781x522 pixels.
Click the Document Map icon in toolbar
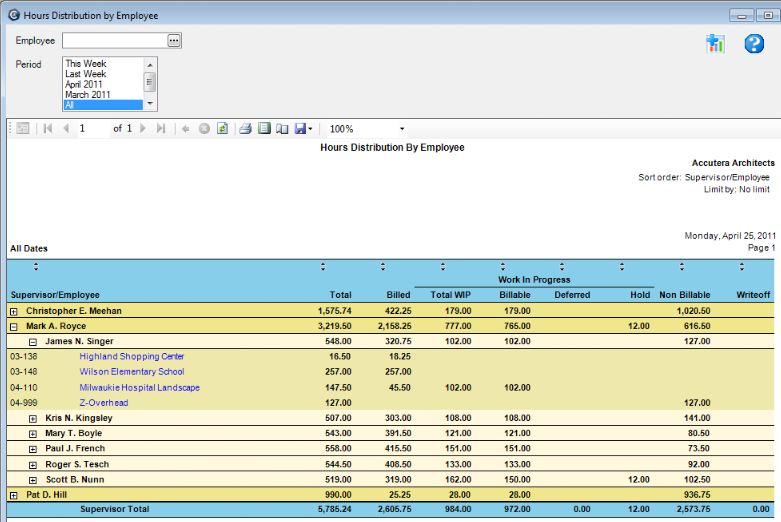(x=22, y=129)
